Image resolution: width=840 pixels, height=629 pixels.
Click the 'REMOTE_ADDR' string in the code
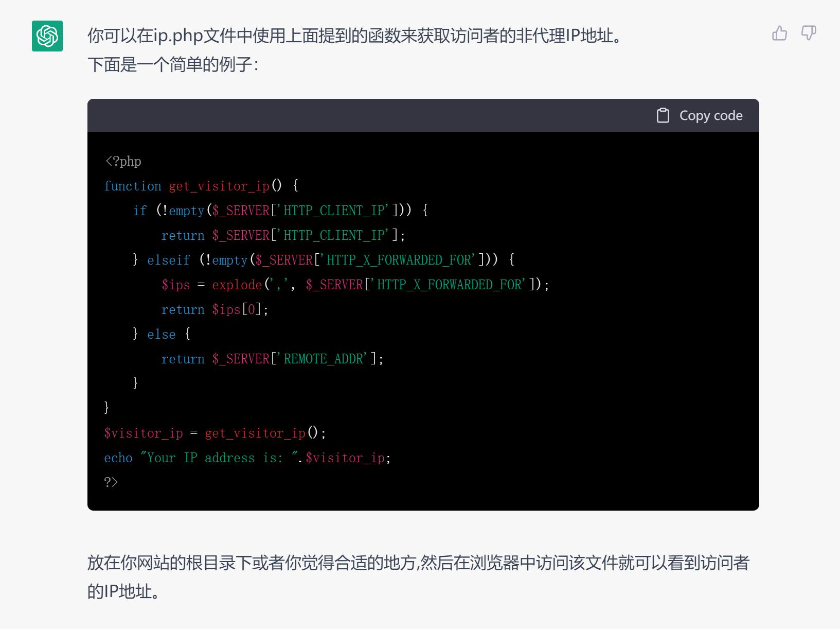325,359
